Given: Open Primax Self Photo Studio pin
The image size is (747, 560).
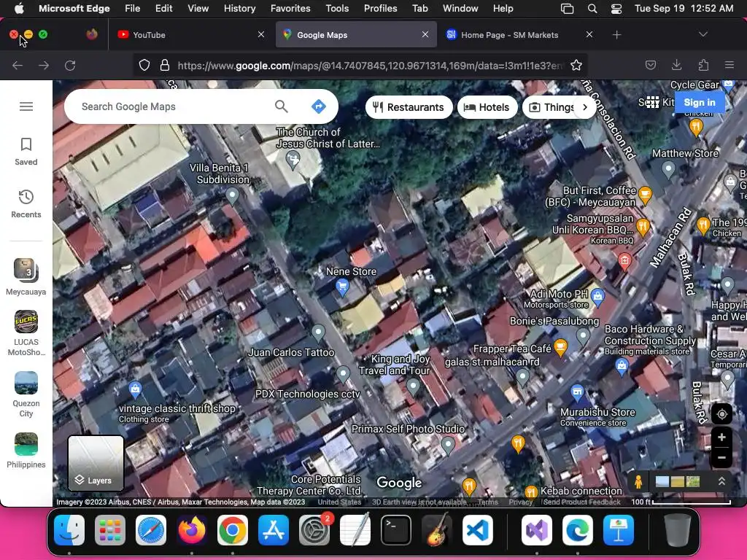Looking at the screenshot, I should [x=448, y=446].
